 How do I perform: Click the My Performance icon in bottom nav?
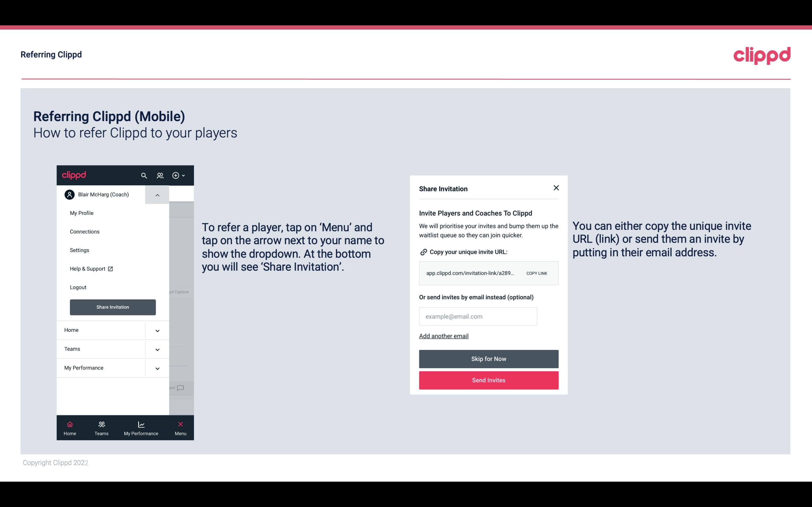141,424
